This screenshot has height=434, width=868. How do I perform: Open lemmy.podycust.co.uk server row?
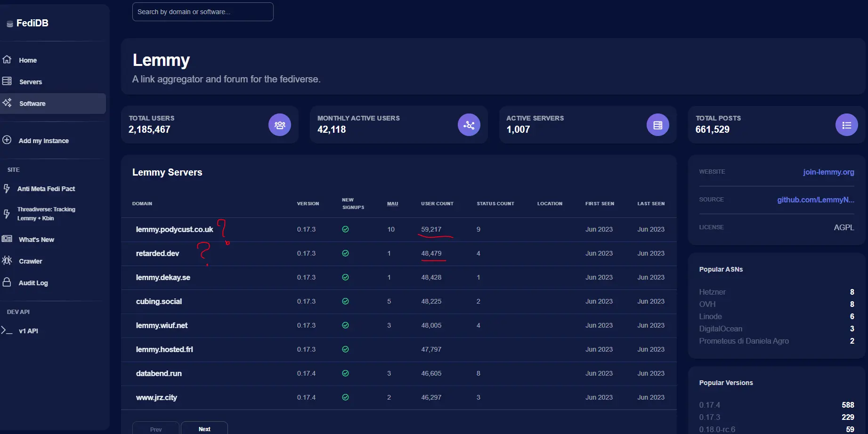[x=398, y=230]
